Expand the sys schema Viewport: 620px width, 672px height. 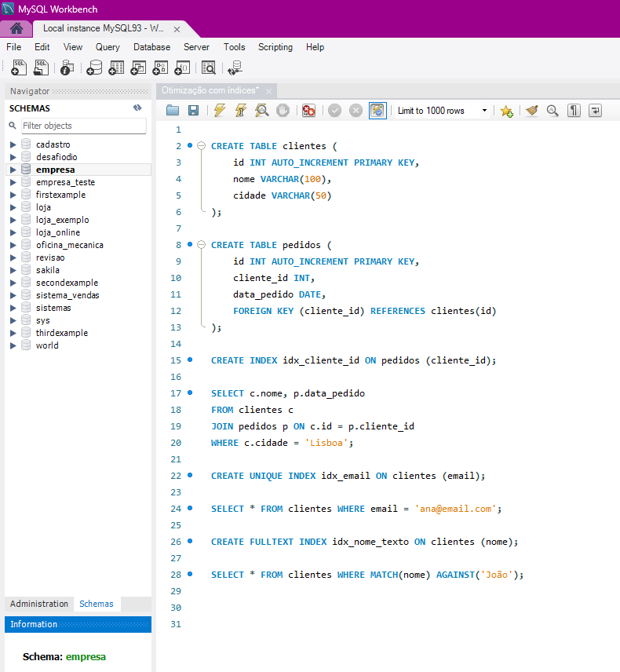13,320
